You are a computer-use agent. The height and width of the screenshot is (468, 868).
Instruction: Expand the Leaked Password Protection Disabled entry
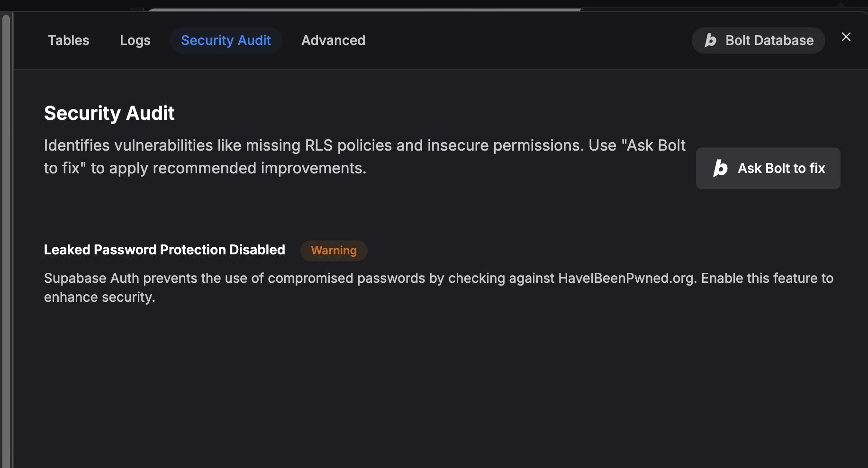[164, 250]
